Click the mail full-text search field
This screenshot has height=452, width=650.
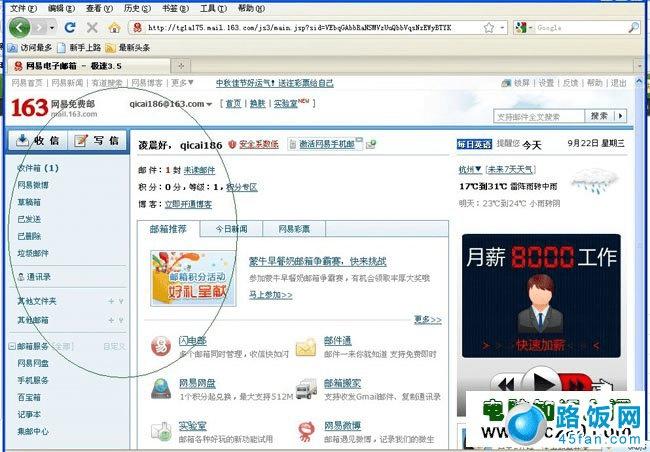coord(539,116)
